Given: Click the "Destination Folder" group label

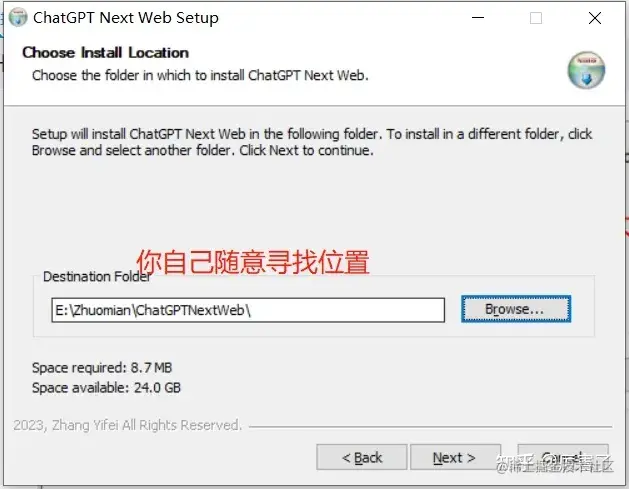Looking at the screenshot, I should click(97, 276).
